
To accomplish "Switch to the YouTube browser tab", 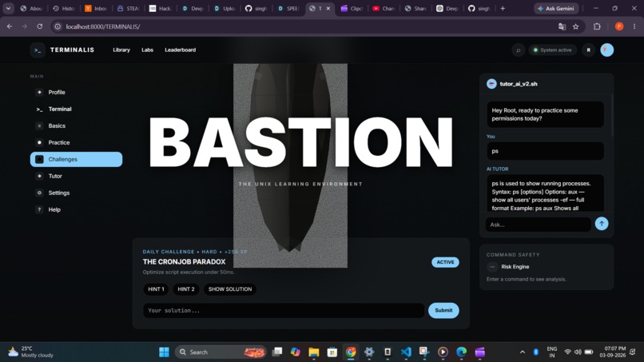I will (x=383, y=8).
